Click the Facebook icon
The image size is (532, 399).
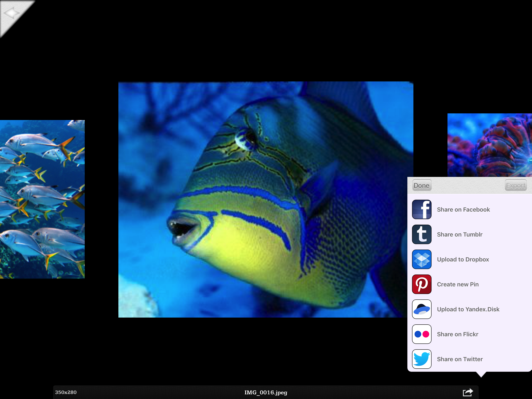click(x=421, y=209)
